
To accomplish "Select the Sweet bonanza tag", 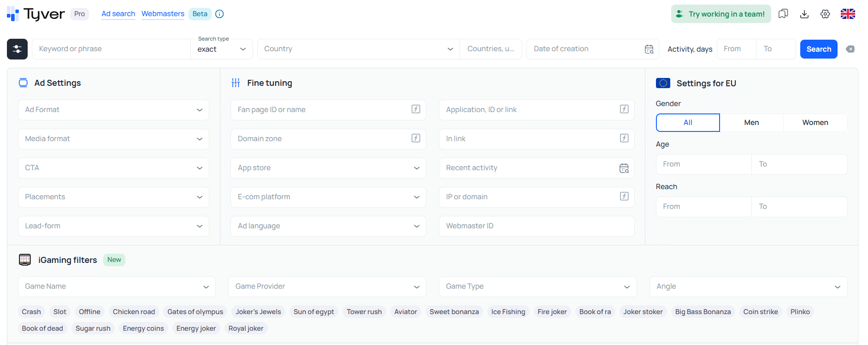I will click(x=454, y=312).
